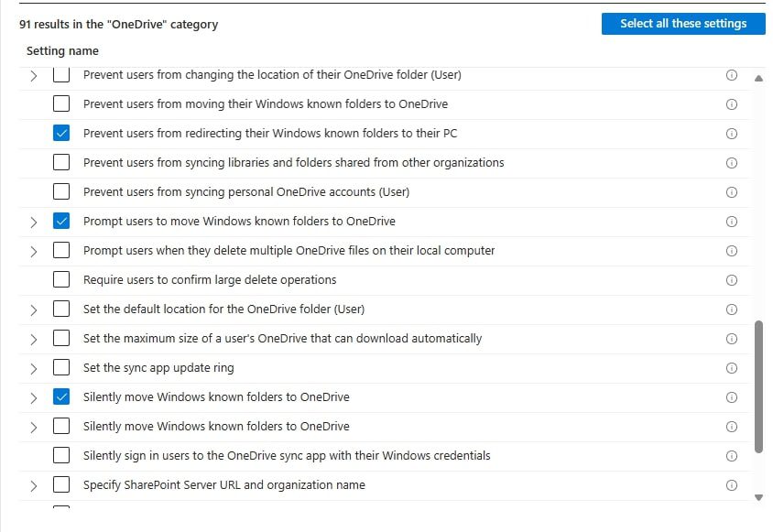View info icon for 'Set the default location for the OneDrive folder'
The width and height of the screenshot is (773, 532).
[732, 309]
